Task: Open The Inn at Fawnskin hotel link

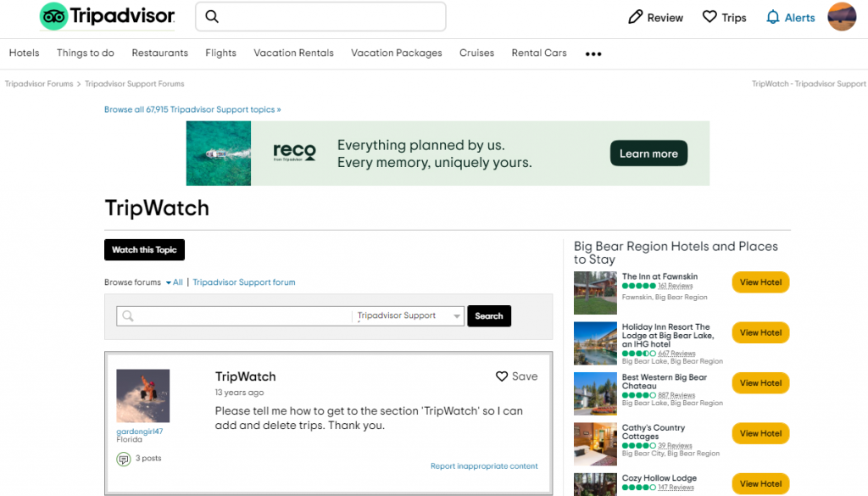Action: coord(659,276)
